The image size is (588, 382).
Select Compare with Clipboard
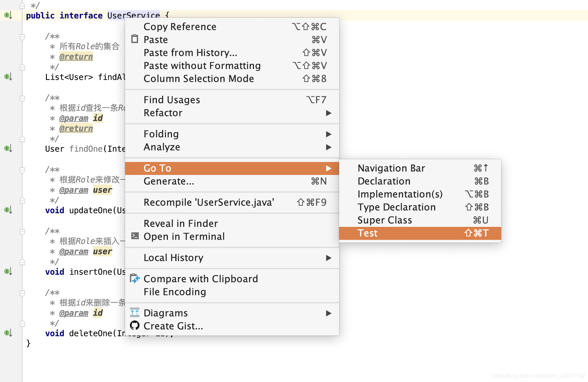tap(232, 279)
